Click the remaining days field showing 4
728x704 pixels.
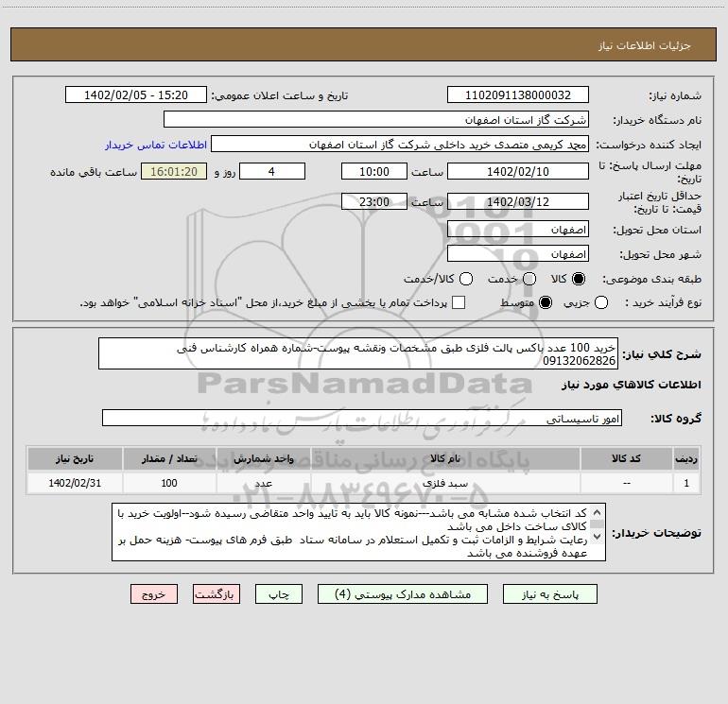tap(272, 171)
